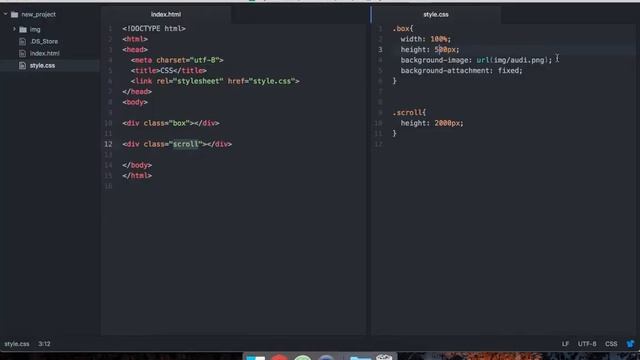Click the url(img/audi.png) value

512,60
